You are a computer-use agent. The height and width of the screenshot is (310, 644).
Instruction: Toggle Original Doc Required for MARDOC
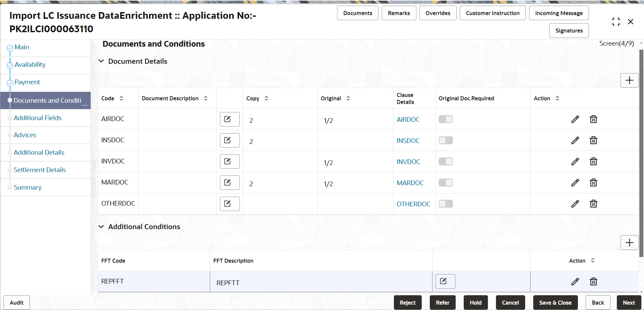coord(446,183)
